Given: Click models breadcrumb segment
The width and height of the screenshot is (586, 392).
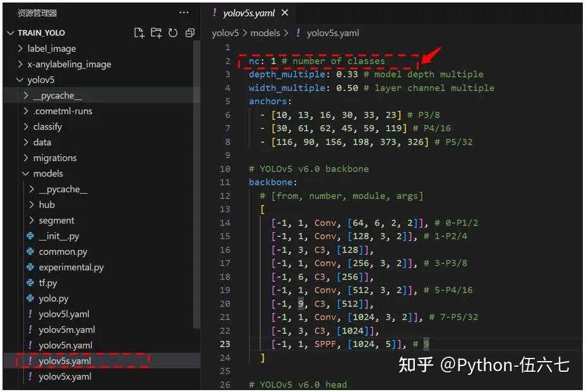Looking at the screenshot, I should point(265,33).
